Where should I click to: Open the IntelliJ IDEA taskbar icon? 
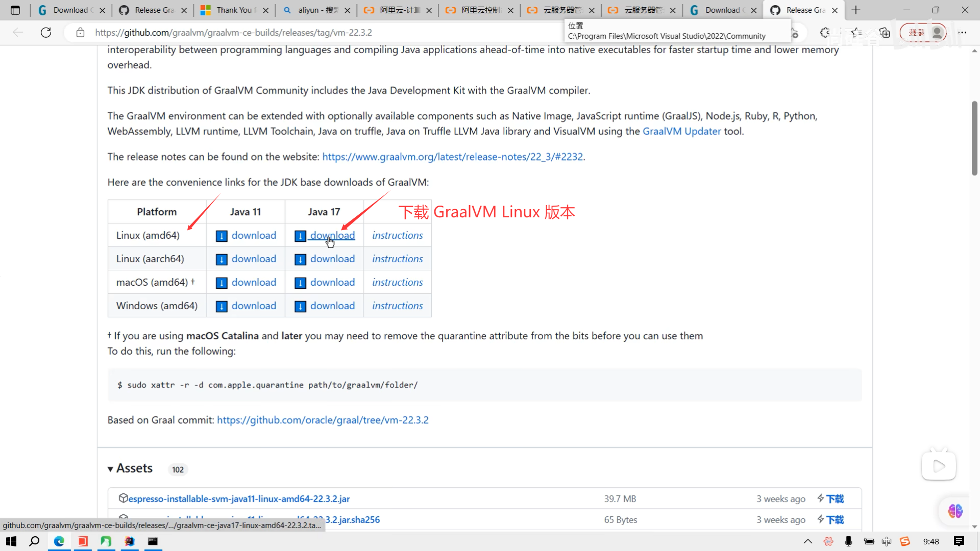(x=130, y=541)
